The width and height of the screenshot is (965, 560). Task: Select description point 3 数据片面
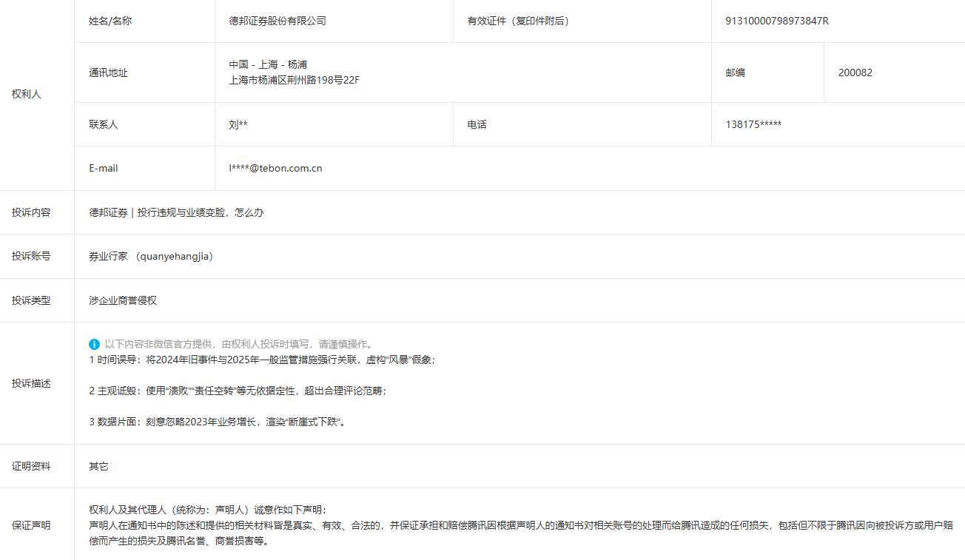[218, 422]
